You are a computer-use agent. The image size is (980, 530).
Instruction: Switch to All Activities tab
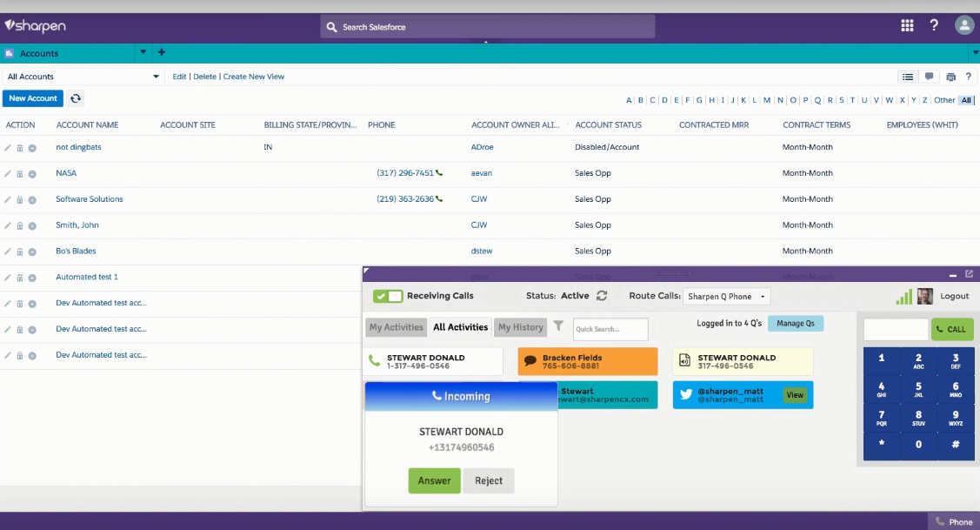point(460,327)
